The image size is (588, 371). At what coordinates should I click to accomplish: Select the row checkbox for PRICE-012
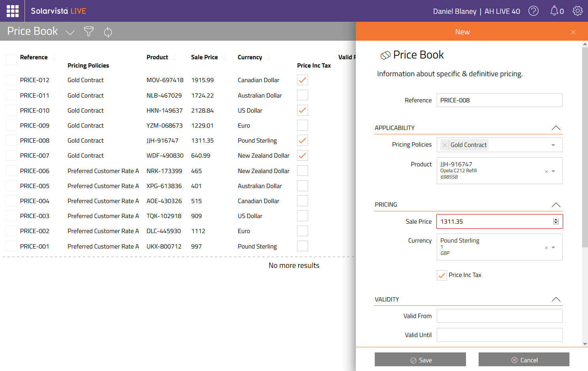(x=11, y=80)
